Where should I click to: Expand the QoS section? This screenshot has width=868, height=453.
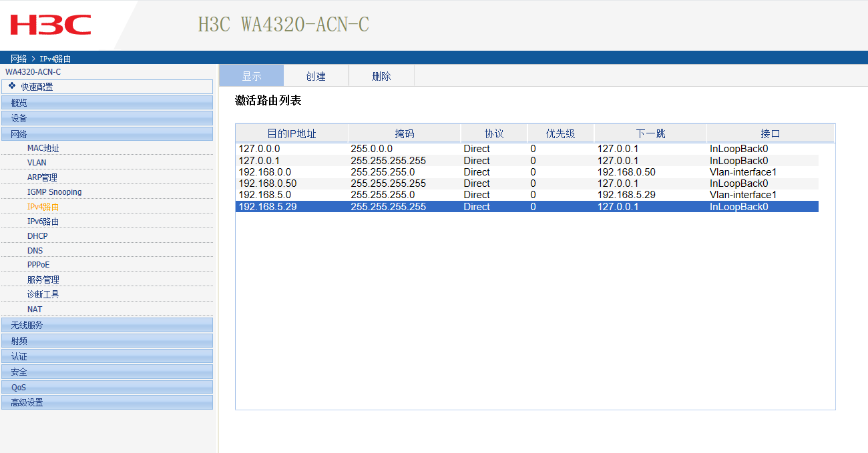tap(107, 387)
